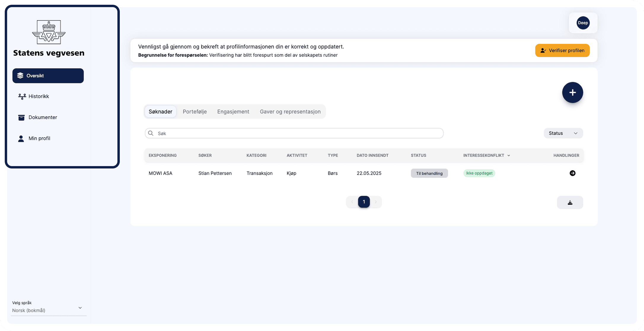
Task: Open the Gaver og representasjon tab
Action: (290, 112)
